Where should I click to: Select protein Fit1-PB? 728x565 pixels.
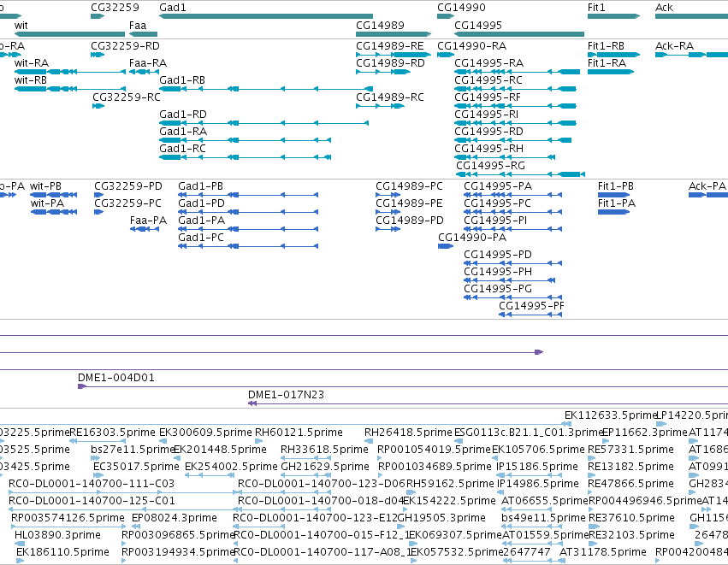613,195
